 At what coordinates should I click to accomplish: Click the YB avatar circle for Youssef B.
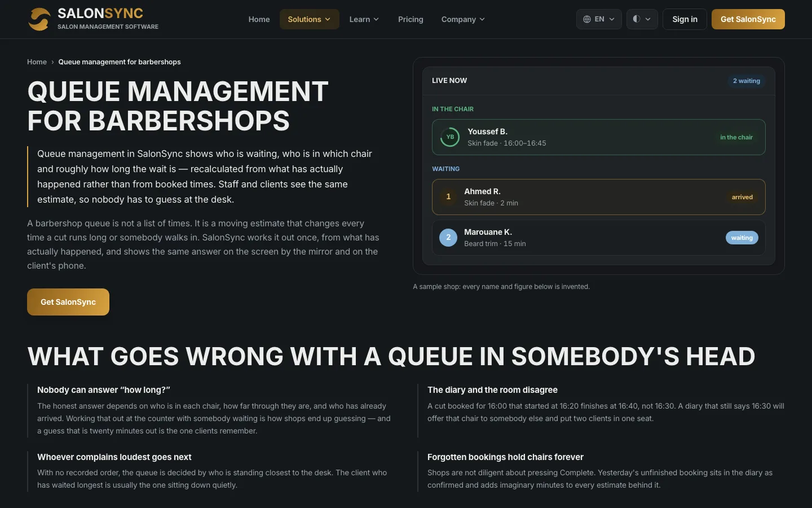450,137
